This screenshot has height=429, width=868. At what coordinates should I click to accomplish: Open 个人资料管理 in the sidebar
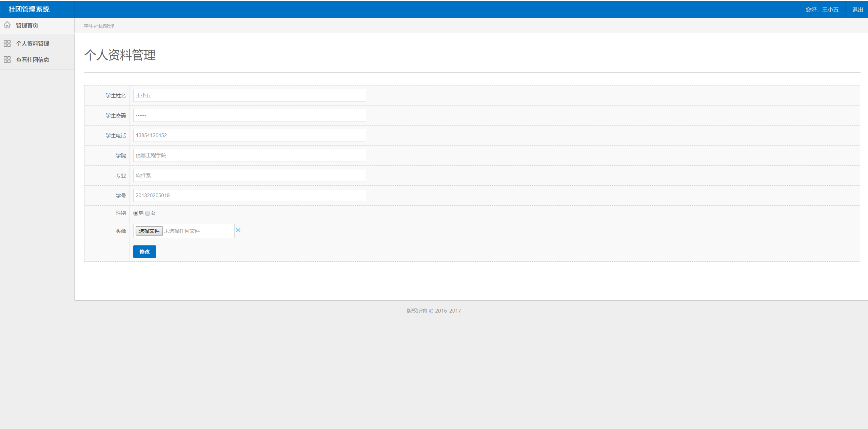[33, 43]
